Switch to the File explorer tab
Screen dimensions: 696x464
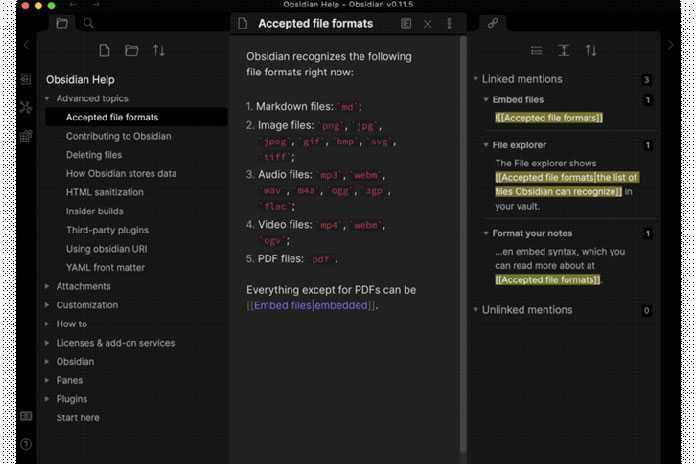62,23
